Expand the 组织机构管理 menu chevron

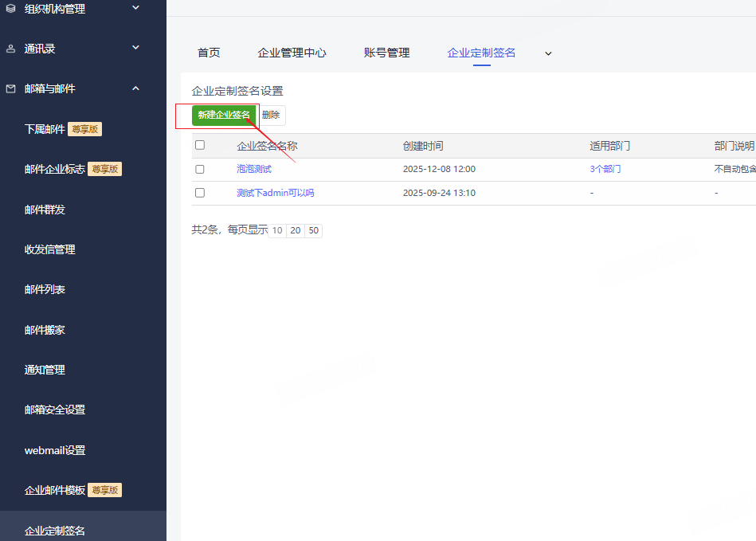point(136,8)
